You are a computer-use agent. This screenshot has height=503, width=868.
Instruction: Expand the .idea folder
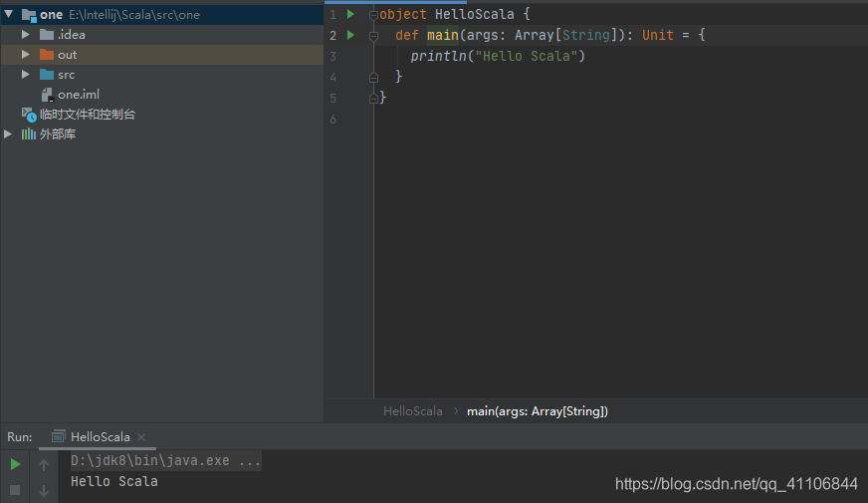click(26, 34)
